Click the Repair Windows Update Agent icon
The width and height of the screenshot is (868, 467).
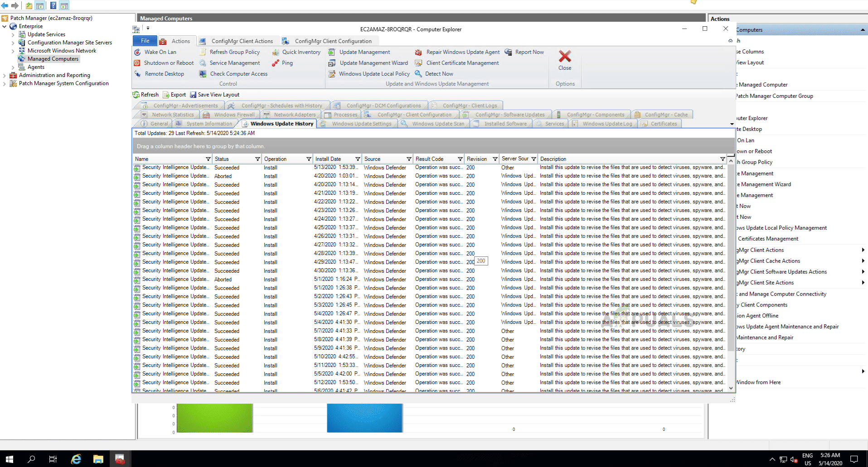click(418, 52)
